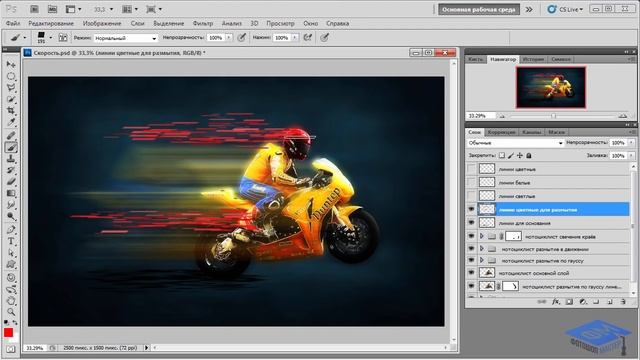Viewport: 640px width, 360px height.
Task: Hide the 'мотоциклист свечение края' group
Action: point(471,236)
